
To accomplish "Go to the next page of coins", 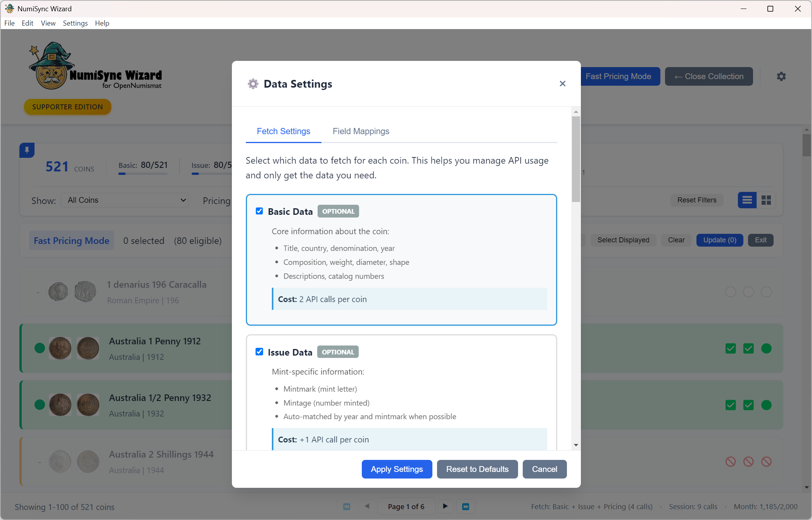I will 445,506.
